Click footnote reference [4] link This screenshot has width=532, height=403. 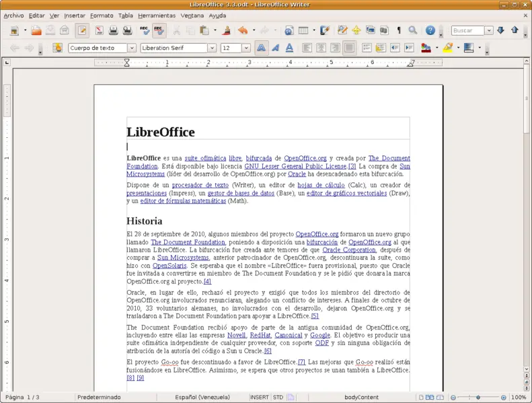(207, 281)
